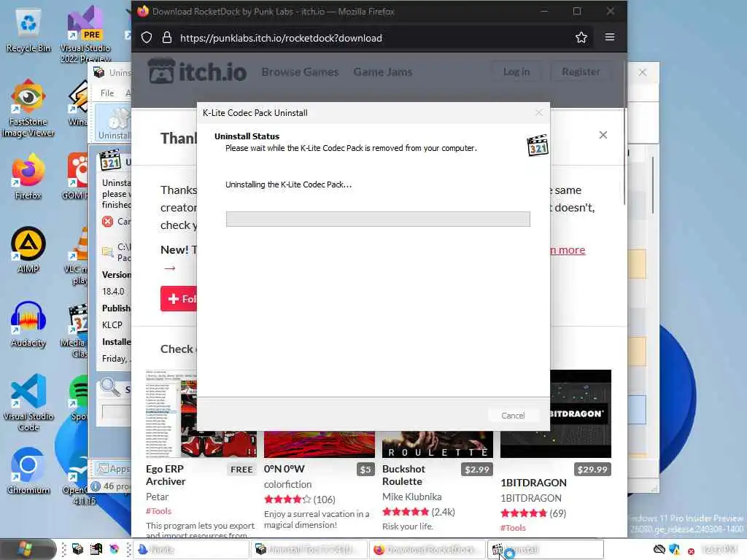Open Chromium desktop shortcut
This screenshot has width=747, height=560.
28,472
